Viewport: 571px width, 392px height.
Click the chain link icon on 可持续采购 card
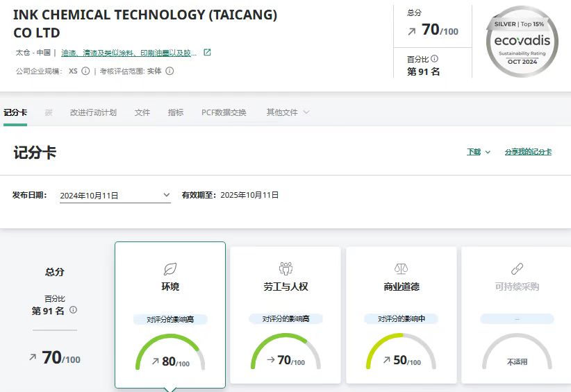pos(517,269)
